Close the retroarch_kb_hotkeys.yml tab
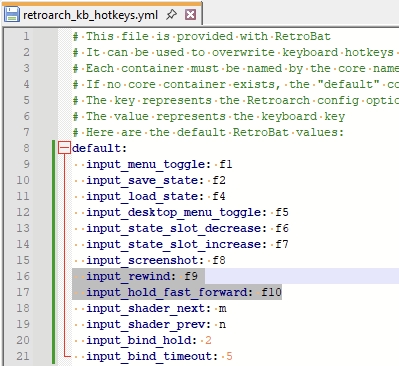399x366 pixels. tap(190, 14)
